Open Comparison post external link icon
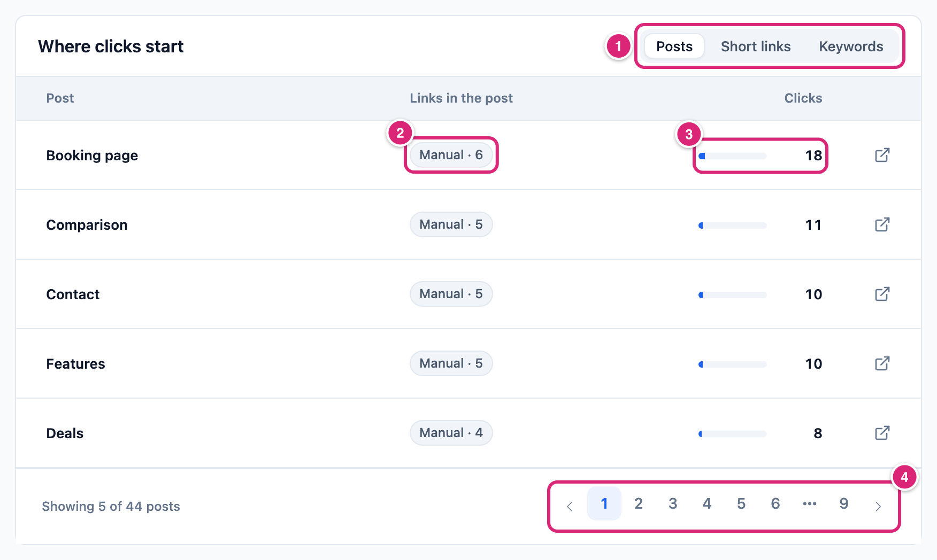 [x=882, y=224]
